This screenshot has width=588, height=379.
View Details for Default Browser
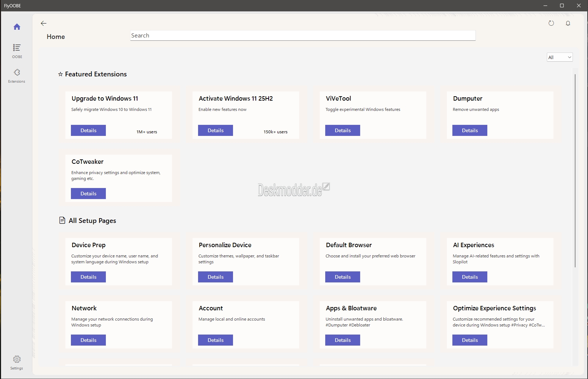coord(343,277)
